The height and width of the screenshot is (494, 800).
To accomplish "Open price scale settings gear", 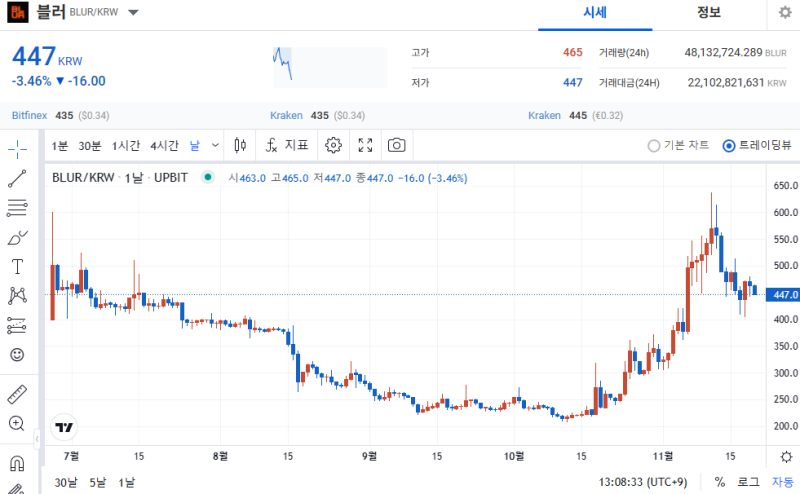I will (x=786, y=456).
